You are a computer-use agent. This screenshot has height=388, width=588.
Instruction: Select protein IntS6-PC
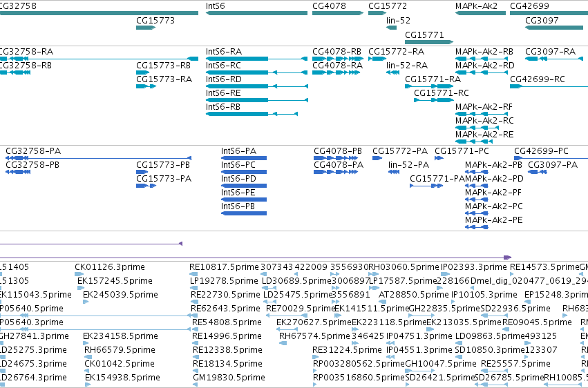pos(244,173)
